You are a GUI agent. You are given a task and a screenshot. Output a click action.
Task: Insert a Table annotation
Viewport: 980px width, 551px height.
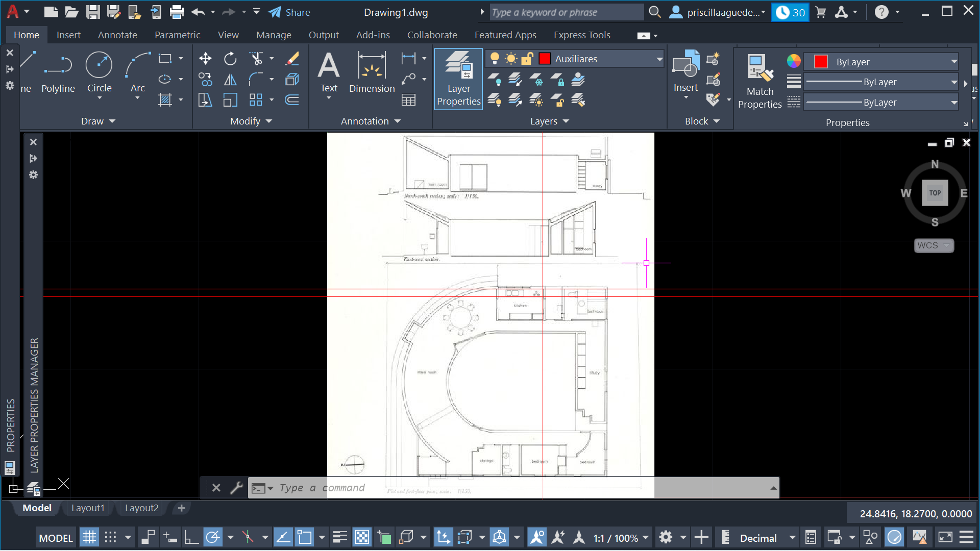[408, 100]
